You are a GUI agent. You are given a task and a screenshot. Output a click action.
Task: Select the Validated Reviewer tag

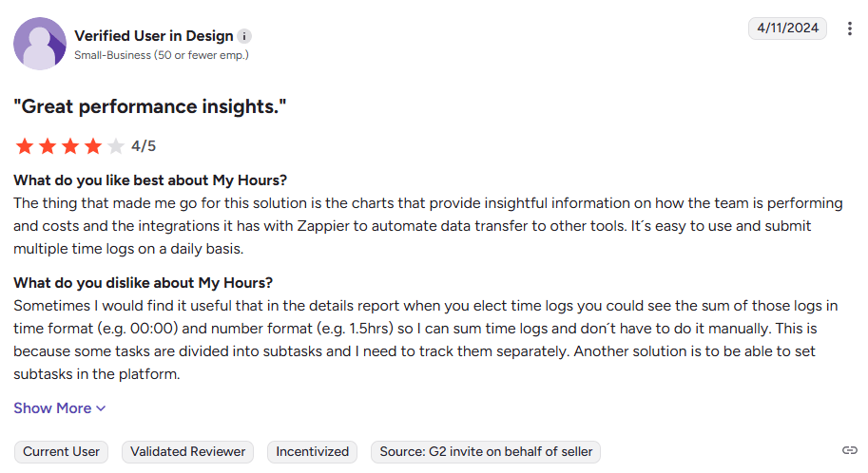coord(187,452)
